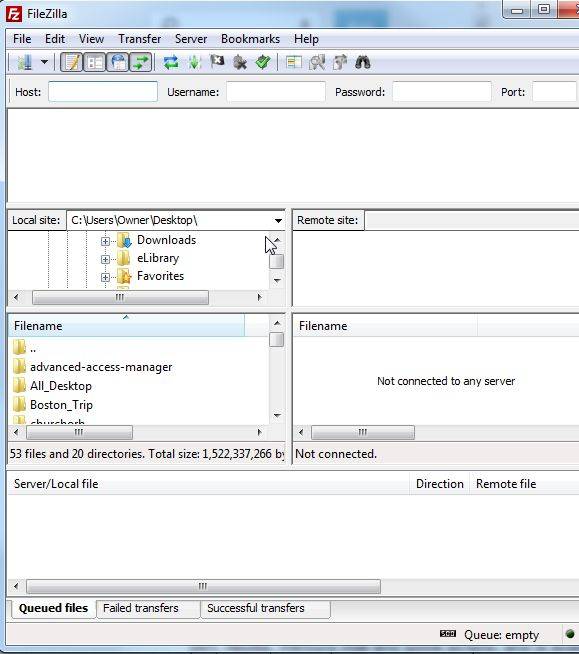
Task: Click transfer queue horizontal scrollbar thumb
Action: 203,586
